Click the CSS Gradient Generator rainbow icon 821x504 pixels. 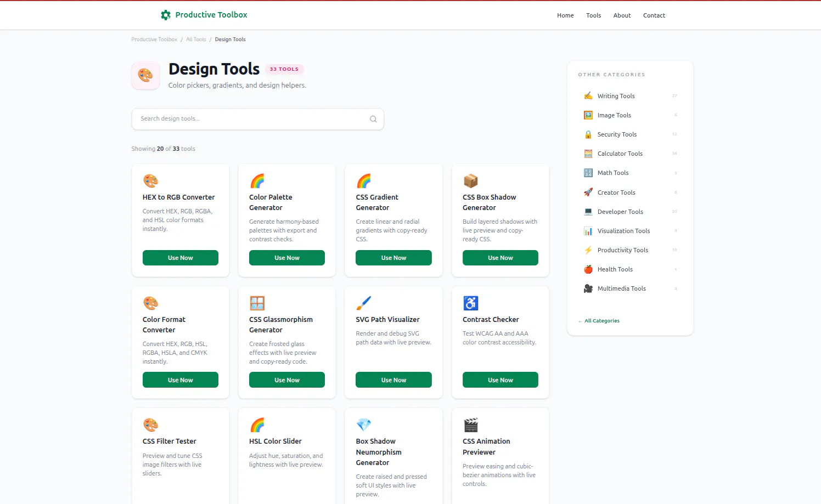(364, 180)
